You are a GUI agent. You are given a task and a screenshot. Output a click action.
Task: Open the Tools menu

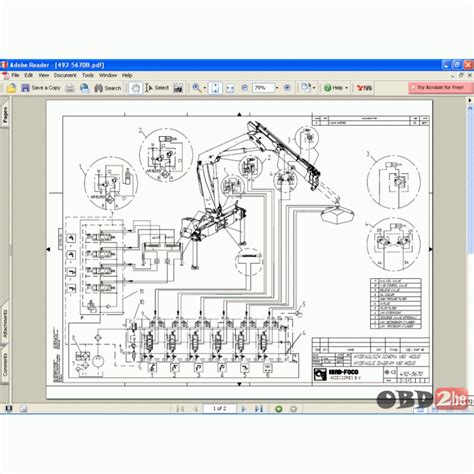(x=88, y=75)
